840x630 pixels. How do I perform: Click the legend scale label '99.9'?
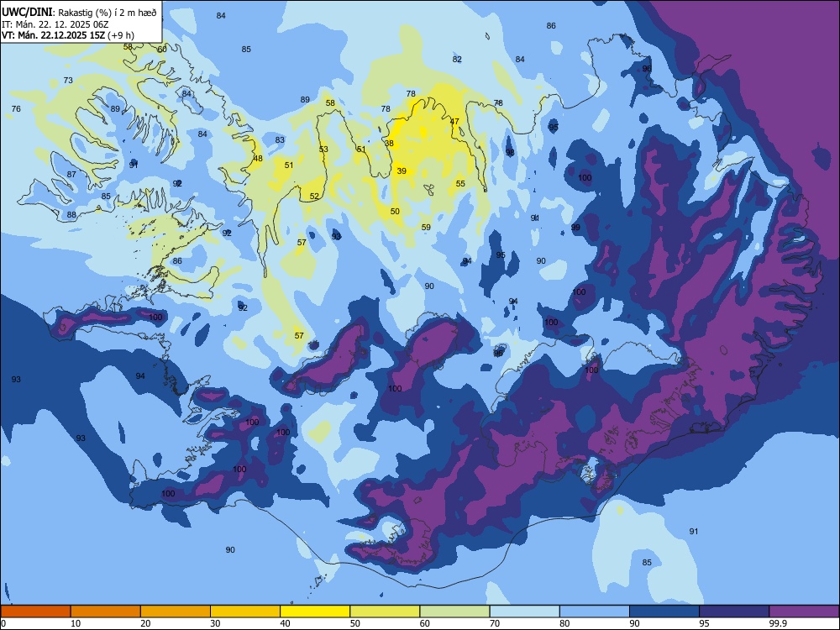[x=777, y=623]
